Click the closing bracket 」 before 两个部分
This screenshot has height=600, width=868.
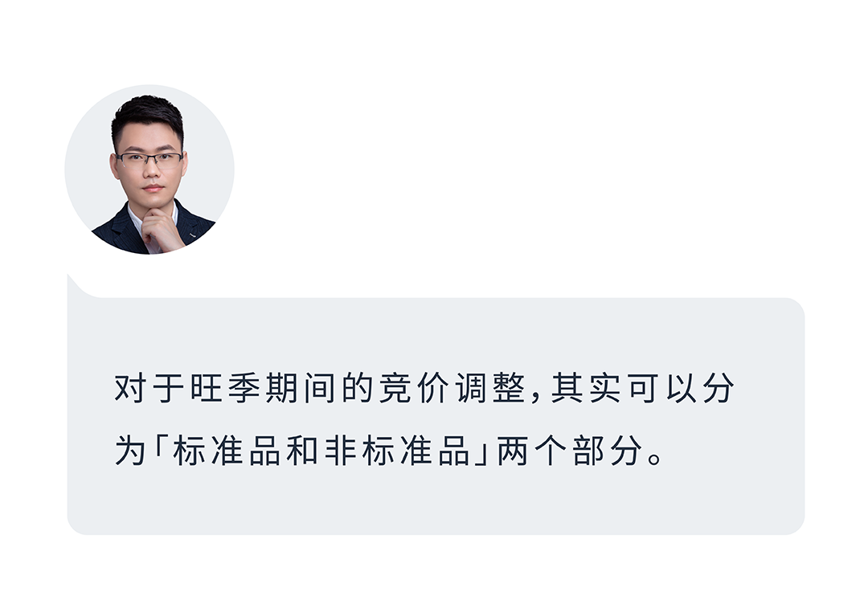point(481,456)
